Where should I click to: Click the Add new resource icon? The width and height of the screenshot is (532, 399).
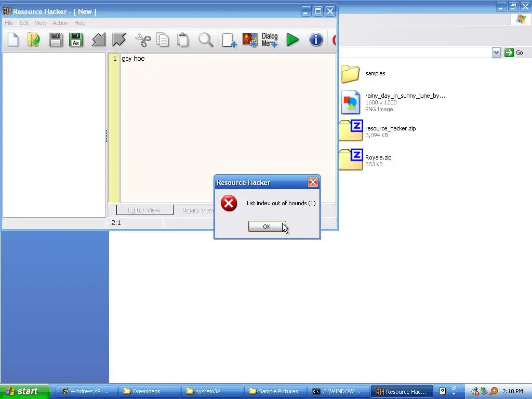coord(229,39)
